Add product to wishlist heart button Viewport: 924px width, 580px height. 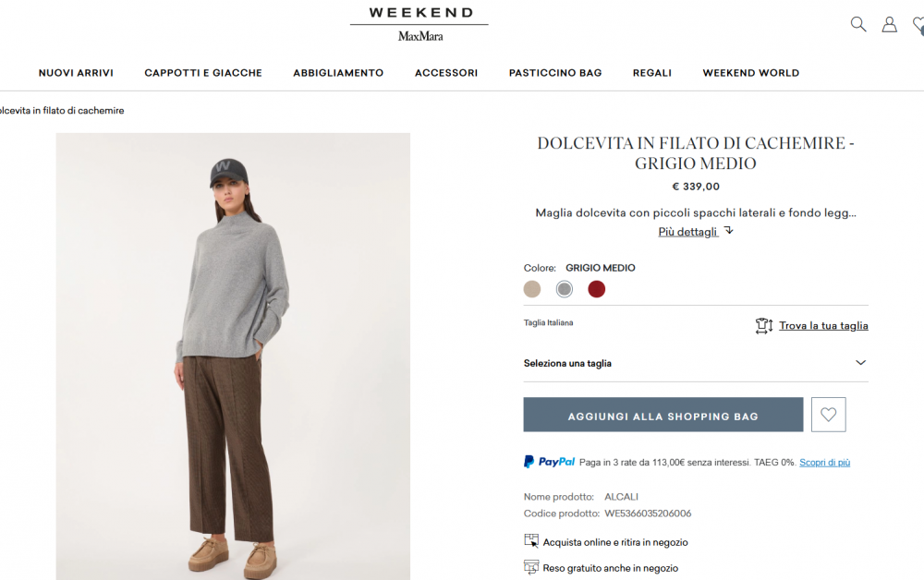828,415
